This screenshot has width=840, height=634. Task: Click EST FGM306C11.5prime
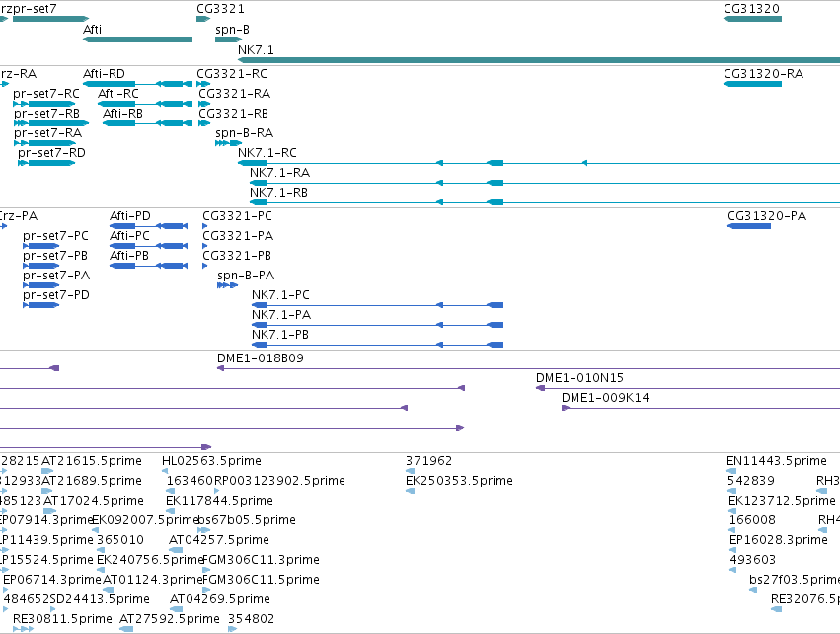[261, 580]
